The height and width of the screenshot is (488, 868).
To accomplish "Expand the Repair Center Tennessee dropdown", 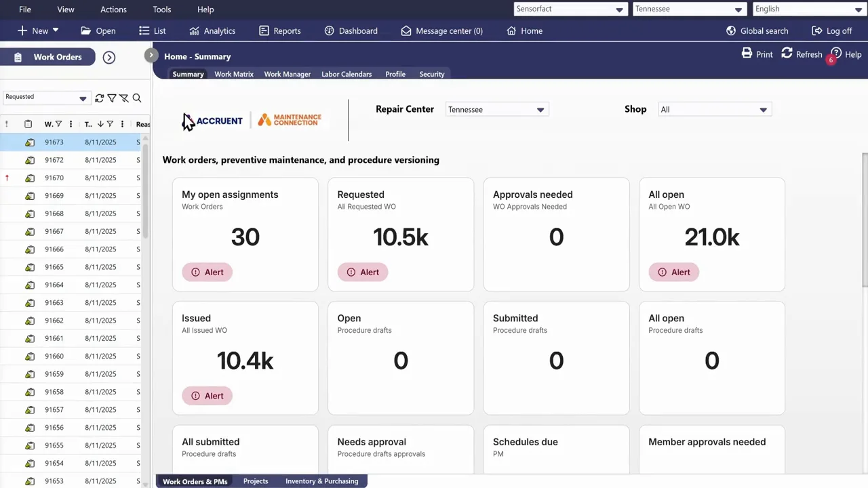I will (540, 110).
